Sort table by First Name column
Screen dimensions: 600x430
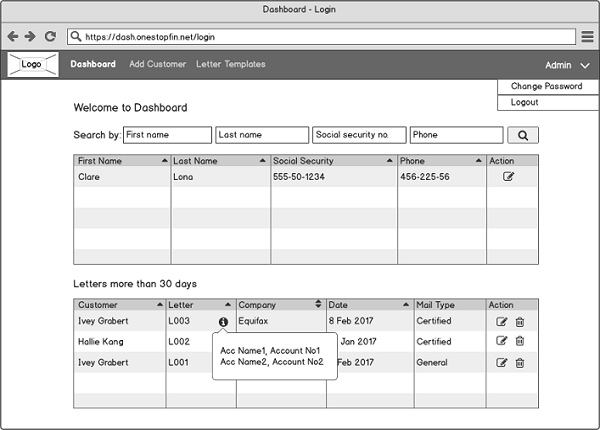point(164,160)
